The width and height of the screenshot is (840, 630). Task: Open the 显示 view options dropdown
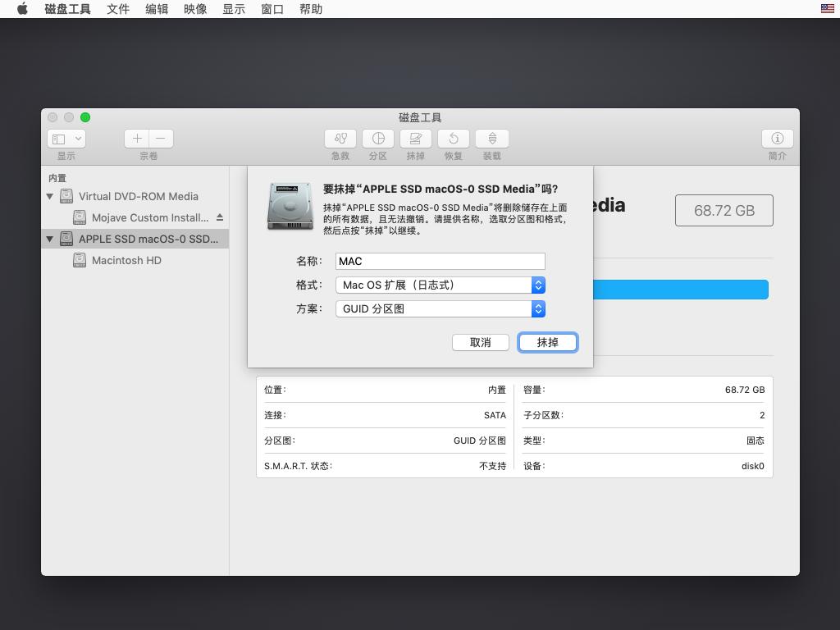pos(66,139)
